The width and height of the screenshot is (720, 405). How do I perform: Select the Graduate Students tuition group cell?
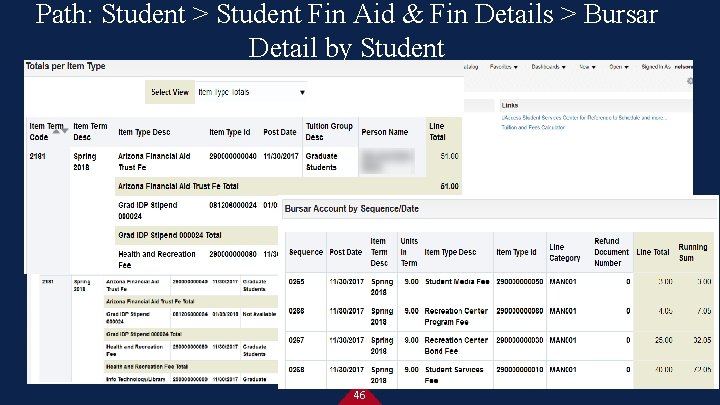click(321, 162)
